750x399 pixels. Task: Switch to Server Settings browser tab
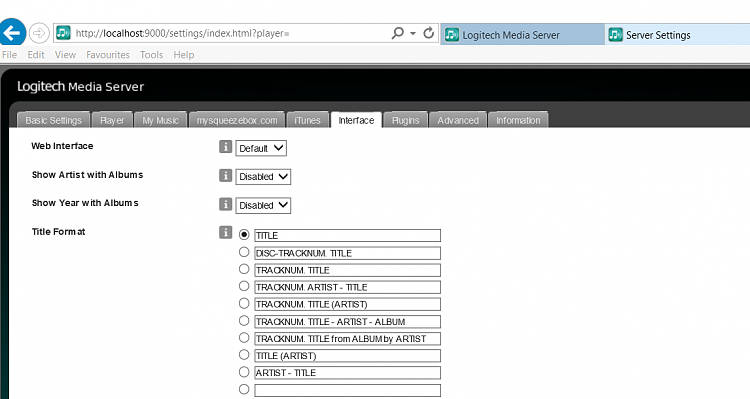678,34
